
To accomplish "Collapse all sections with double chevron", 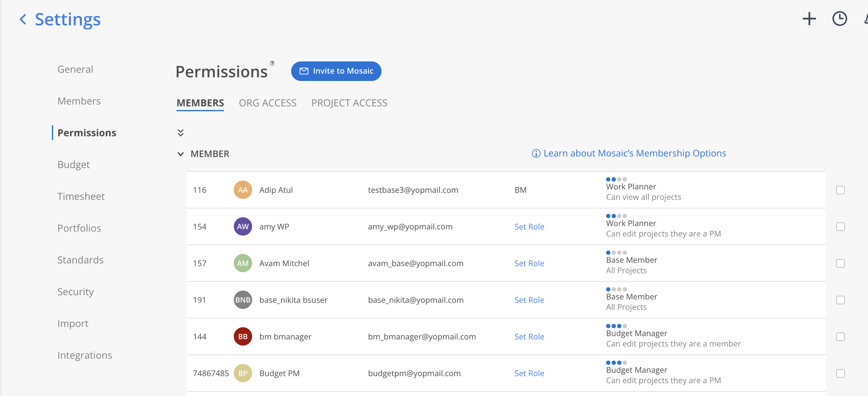I will point(181,133).
